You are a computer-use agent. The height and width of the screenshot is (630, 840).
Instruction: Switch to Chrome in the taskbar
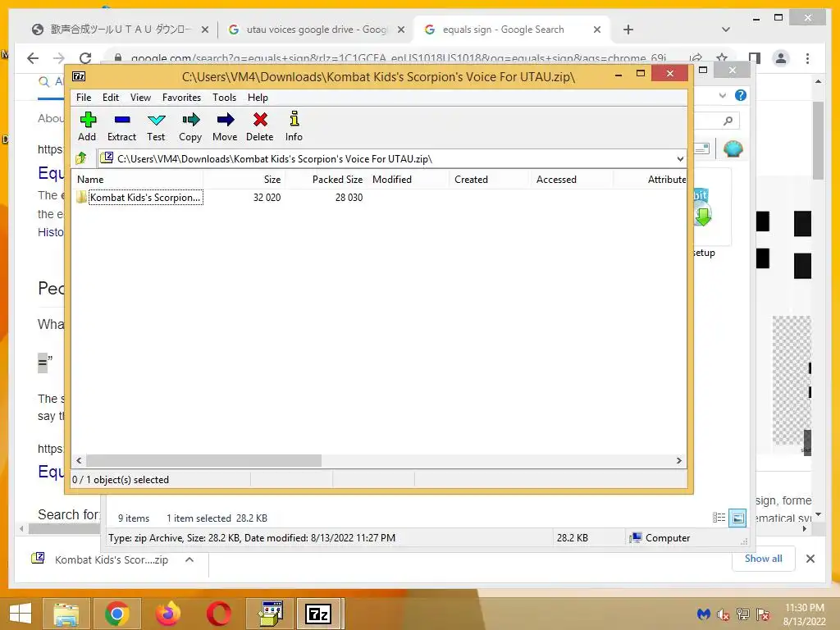(116, 614)
